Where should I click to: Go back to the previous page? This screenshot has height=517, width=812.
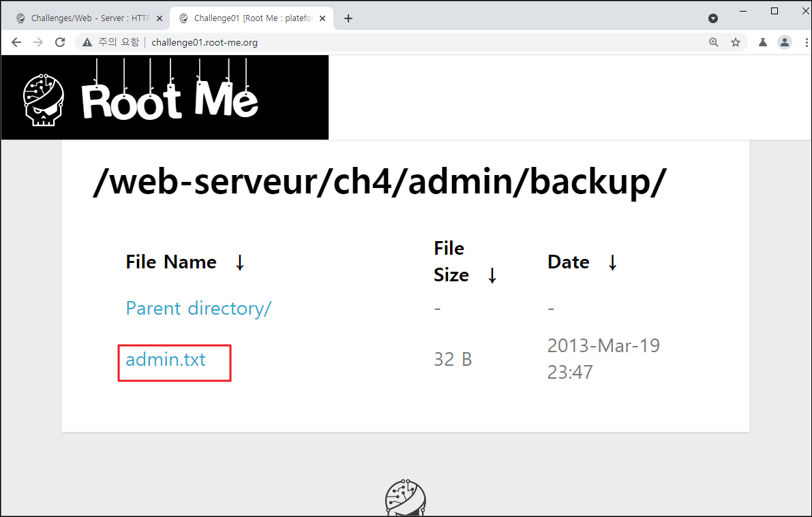(16, 42)
